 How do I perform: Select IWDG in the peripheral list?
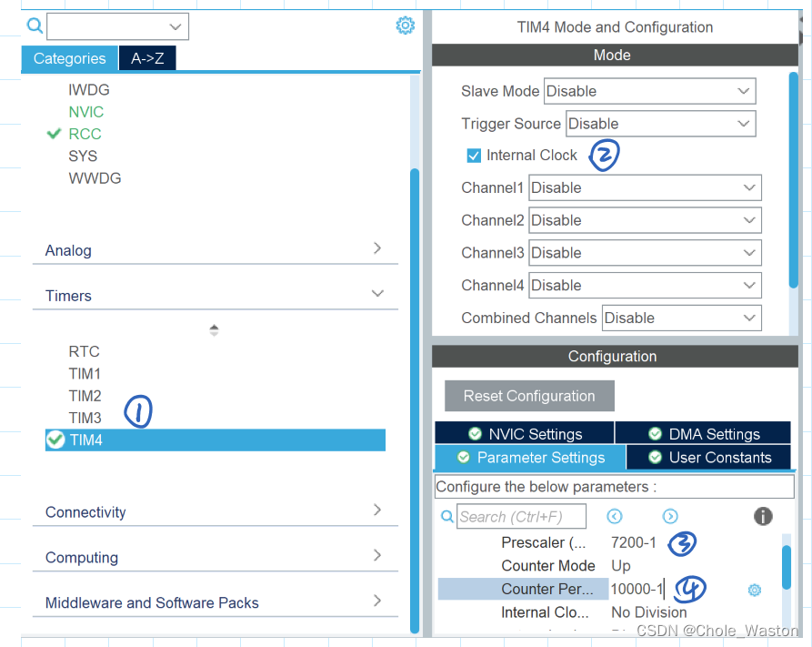pos(89,90)
